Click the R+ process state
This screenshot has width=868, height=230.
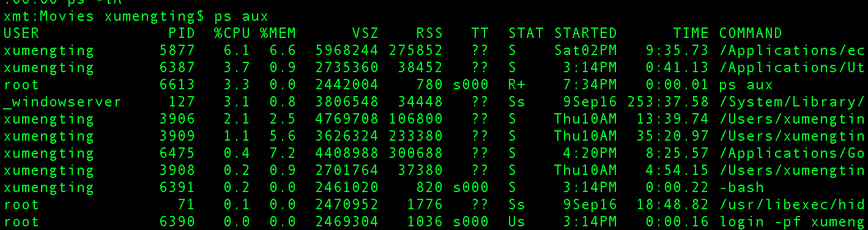coord(517,84)
